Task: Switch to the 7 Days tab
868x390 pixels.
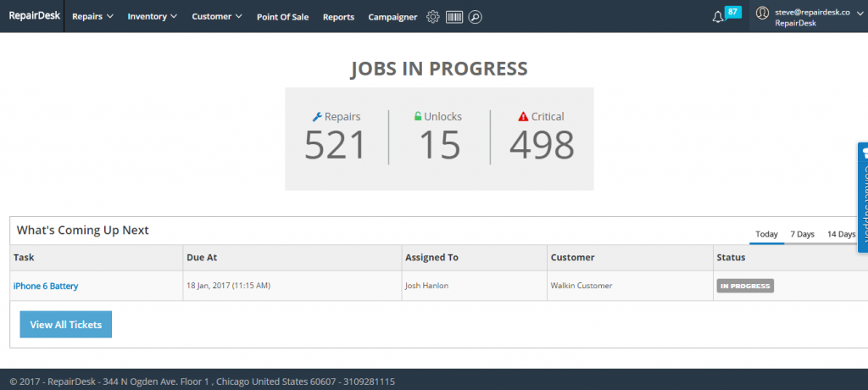Action: tap(802, 234)
